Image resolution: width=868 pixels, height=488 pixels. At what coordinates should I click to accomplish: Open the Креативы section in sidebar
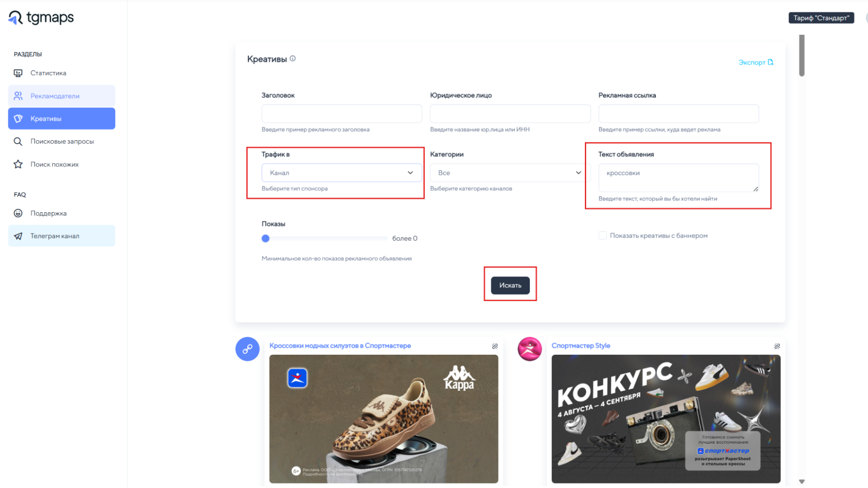pos(62,119)
